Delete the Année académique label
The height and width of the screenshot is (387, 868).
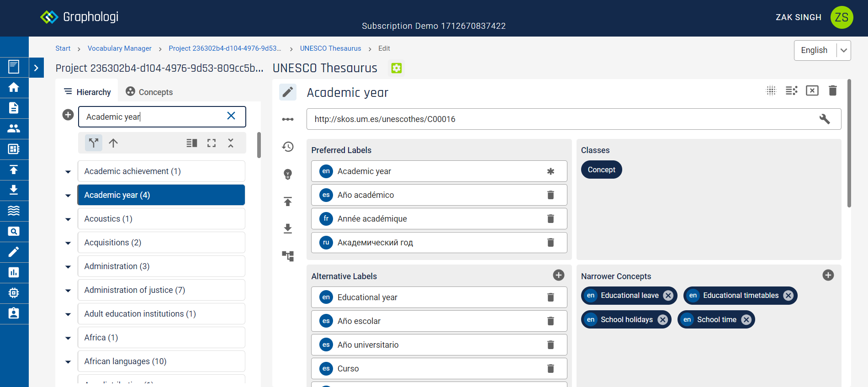(x=550, y=219)
